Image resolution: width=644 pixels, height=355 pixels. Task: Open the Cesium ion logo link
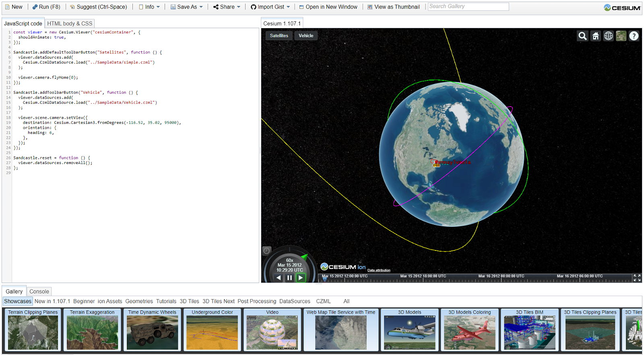coord(343,267)
